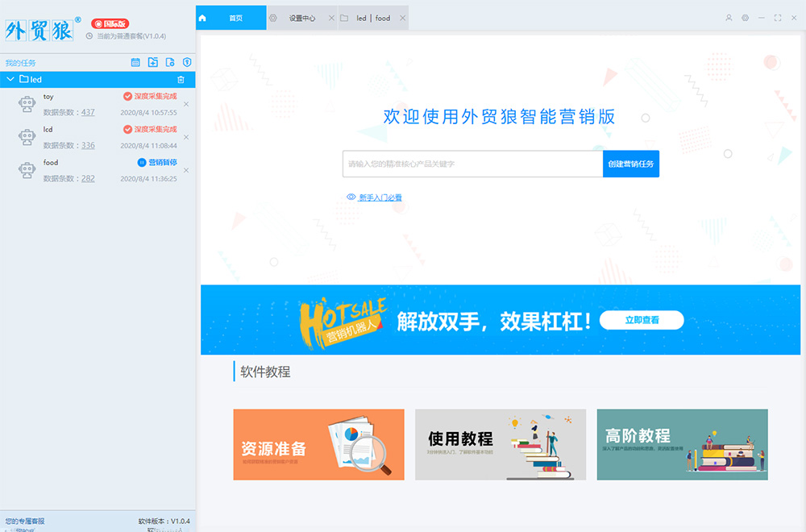
Task: Click the folder icon on led | food tab
Action: point(344,18)
